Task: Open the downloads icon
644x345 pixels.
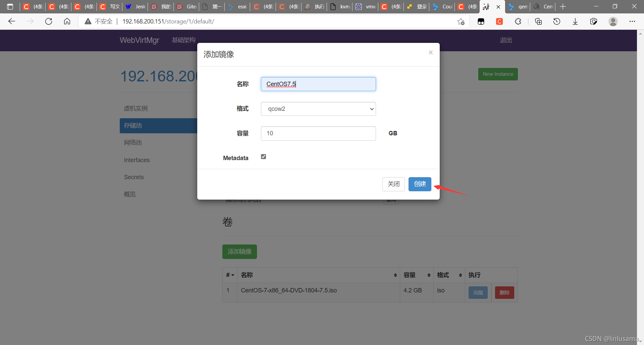Action: point(575,21)
